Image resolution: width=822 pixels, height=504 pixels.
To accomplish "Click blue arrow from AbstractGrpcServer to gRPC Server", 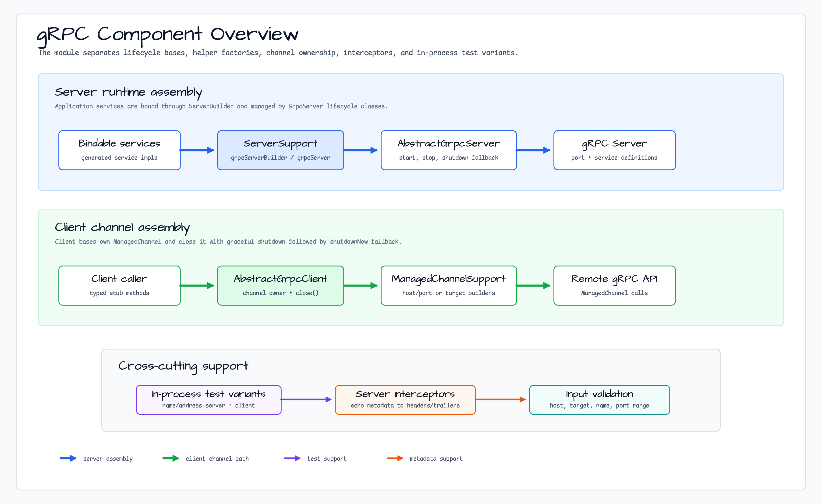I will pos(533,150).
